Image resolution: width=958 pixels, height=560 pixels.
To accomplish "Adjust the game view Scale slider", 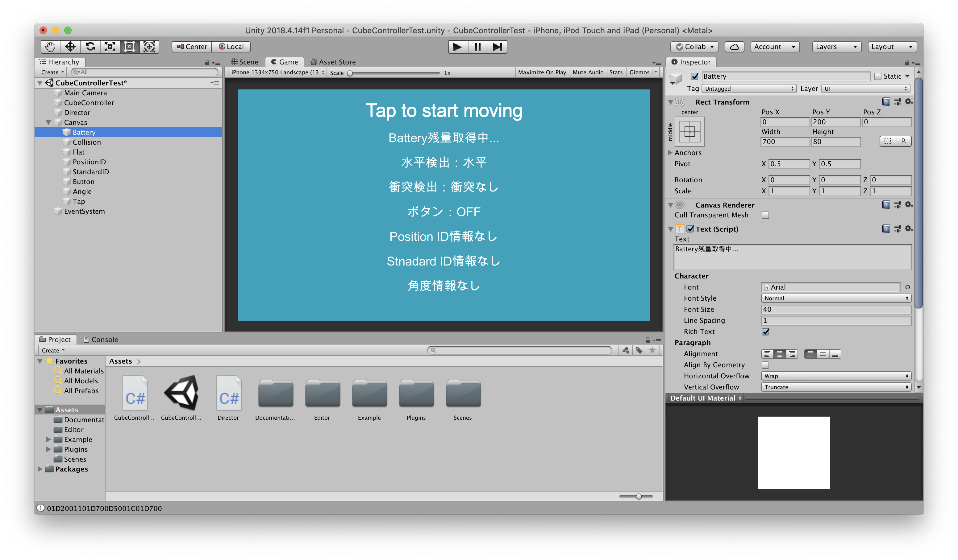I will [x=350, y=73].
